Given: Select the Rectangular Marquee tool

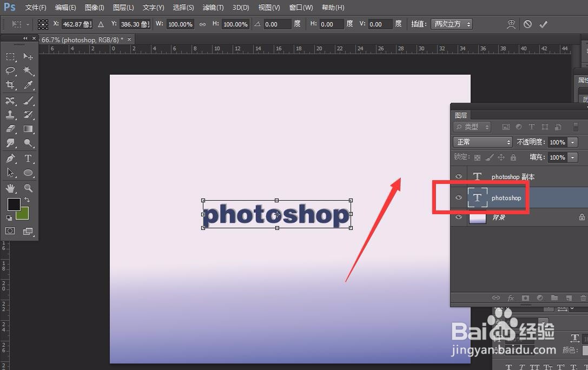Looking at the screenshot, I should click(10, 57).
